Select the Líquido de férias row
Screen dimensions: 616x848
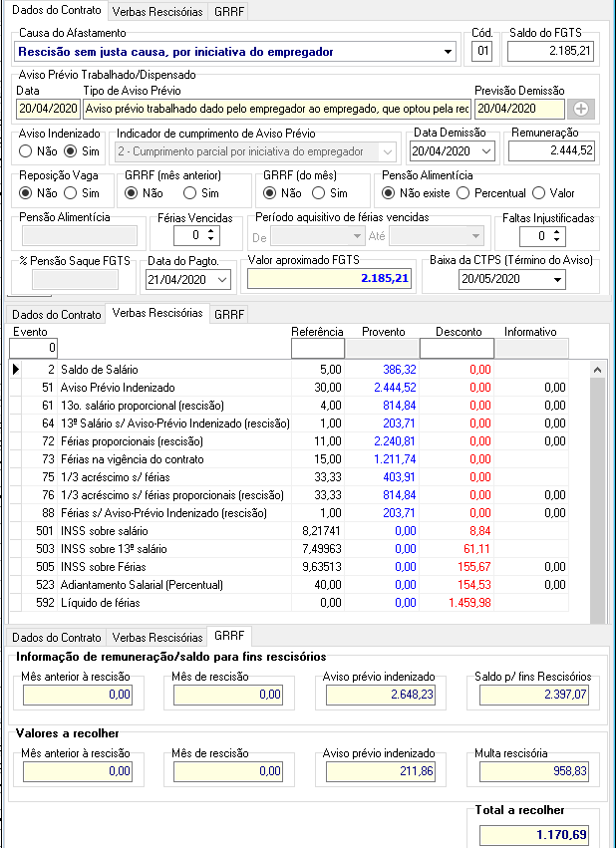point(289,603)
